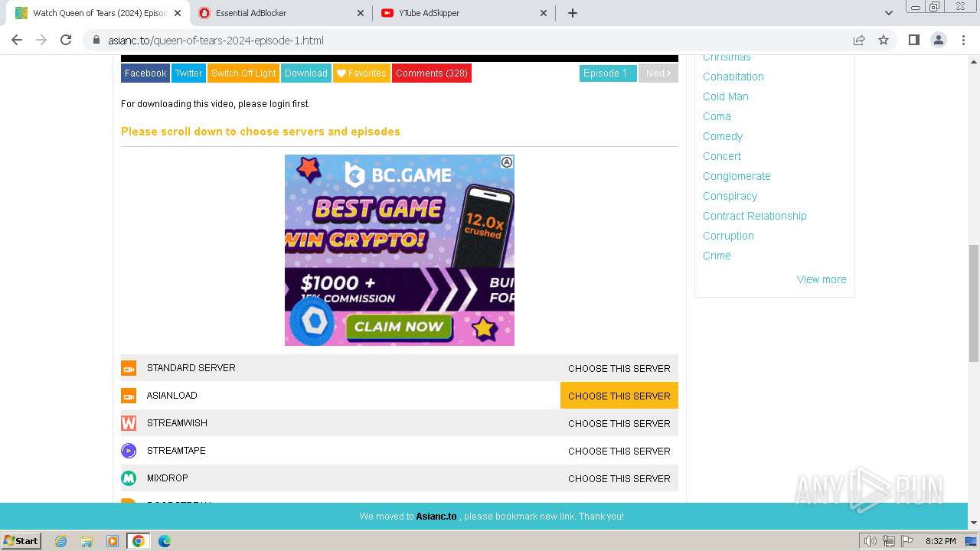Image resolution: width=980 pixels, height=551 pixels.
Task: Click the ASIANLOAD server icon
Action: pos(129,396)
